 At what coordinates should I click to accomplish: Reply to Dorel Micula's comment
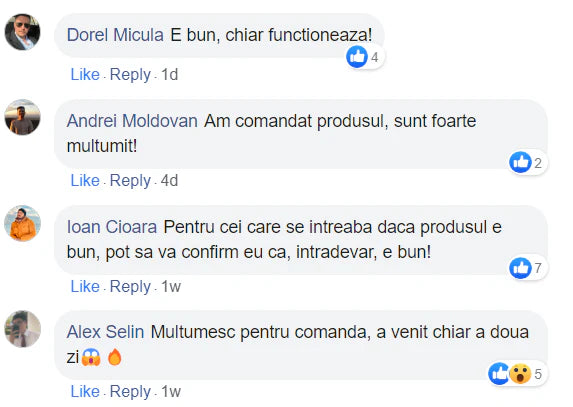130,75
